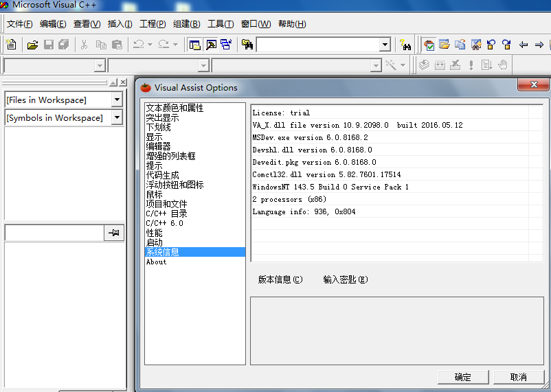Screen dimensions: 551x392
Task: Click the Build project icon
Action: (440, 65)
